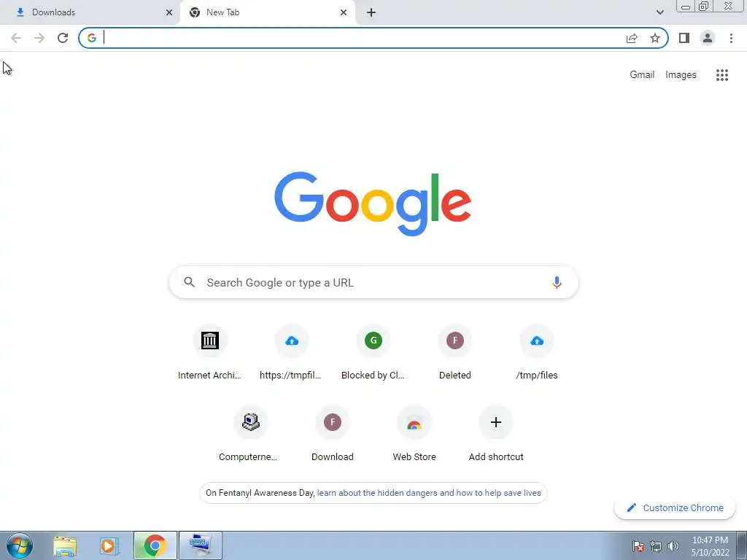The width and height of the screenshot is (747, 560).
Task: Open the Deleted shortcut tile
Action: 455,353
